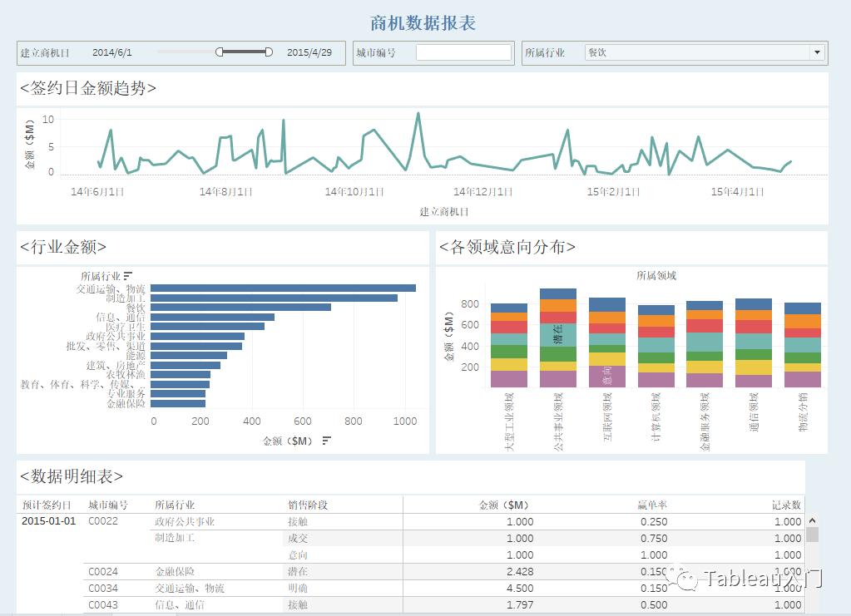
Task: Click the 0.250 win rate cell
Action: pos(654,522)
